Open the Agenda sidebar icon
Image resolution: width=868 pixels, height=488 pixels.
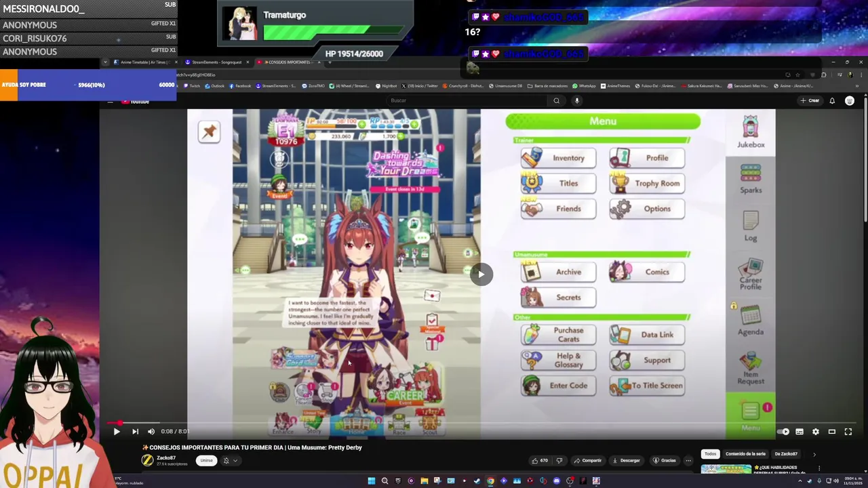click(x=751, y=321)
